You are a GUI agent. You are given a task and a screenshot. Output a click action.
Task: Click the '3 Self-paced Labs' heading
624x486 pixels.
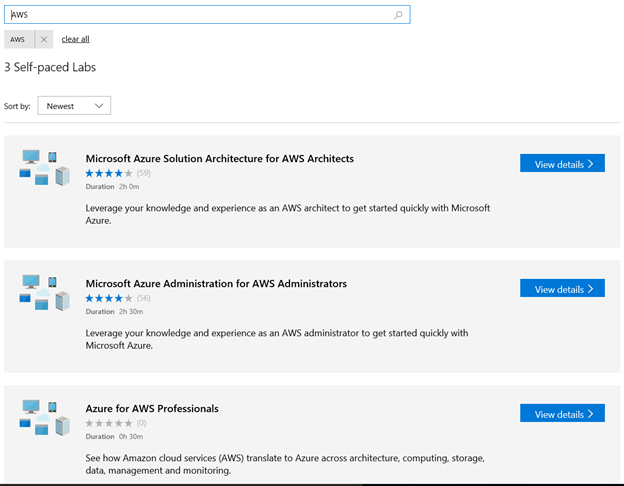click(50, 67)
